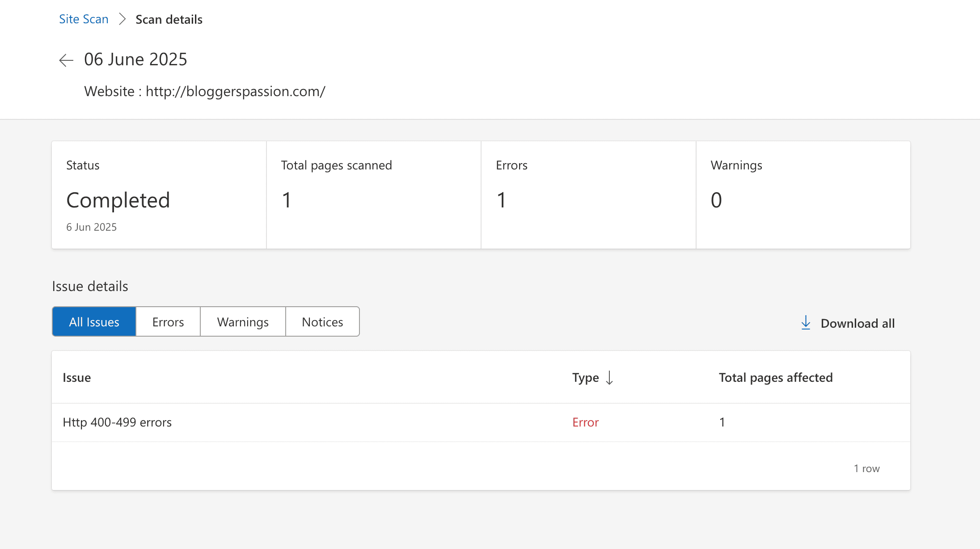Viewport: 980px width, 549px height.
Task: Click the Status Completed card
Action: (159, 195)
